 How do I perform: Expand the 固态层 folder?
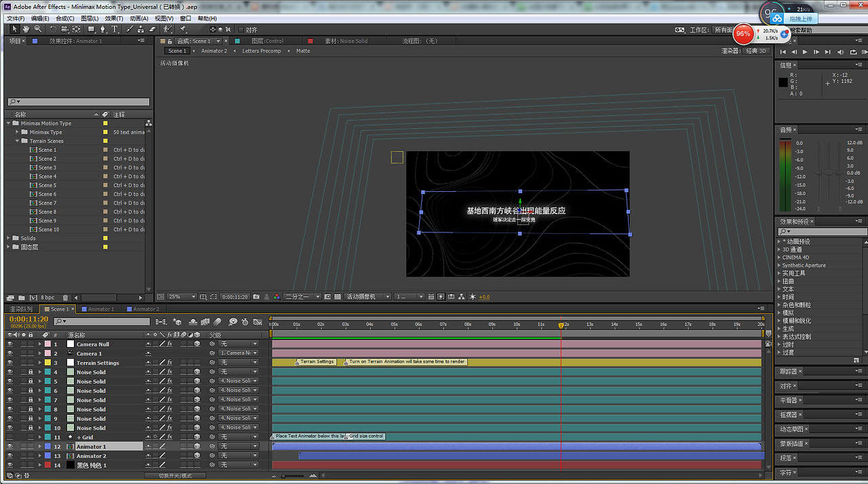pos(9,247)
